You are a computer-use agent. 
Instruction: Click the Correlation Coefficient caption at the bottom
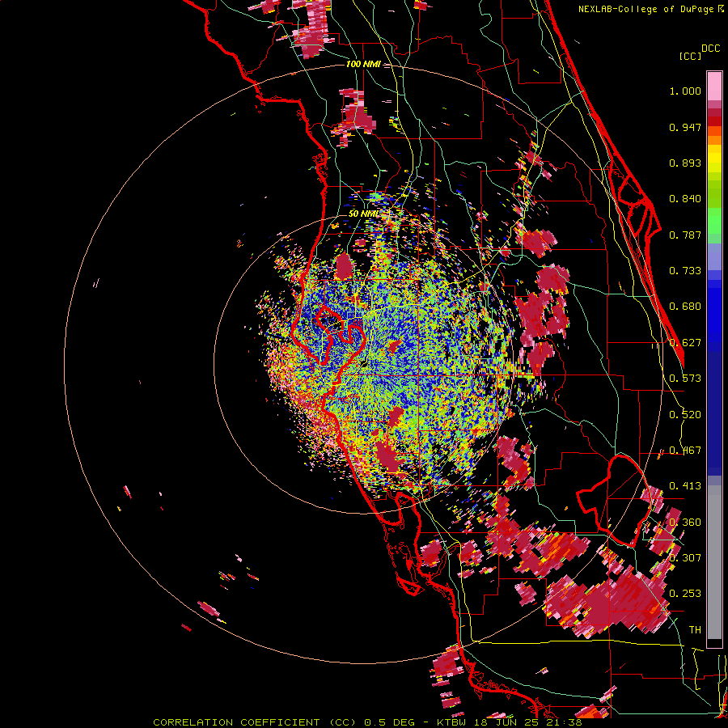367,722
